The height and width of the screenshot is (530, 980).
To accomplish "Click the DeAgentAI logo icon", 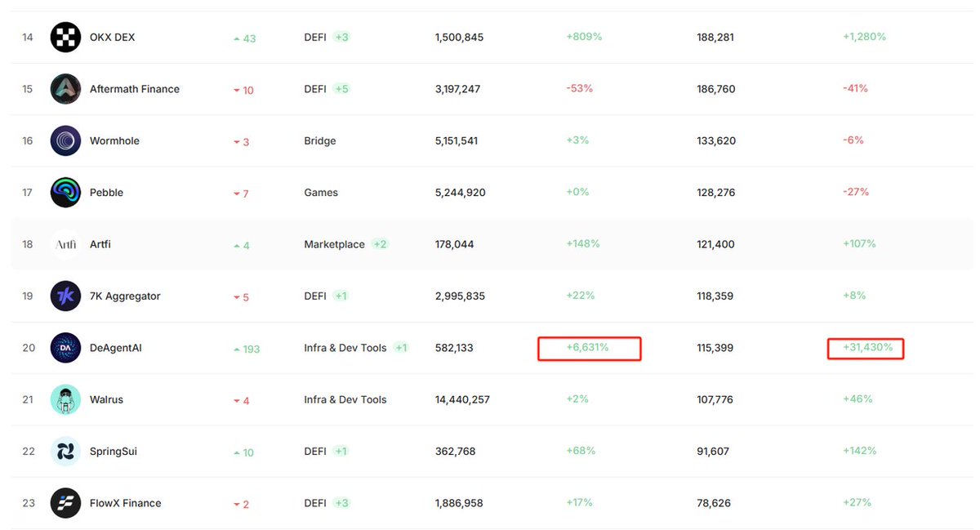I will pos(65,348).
